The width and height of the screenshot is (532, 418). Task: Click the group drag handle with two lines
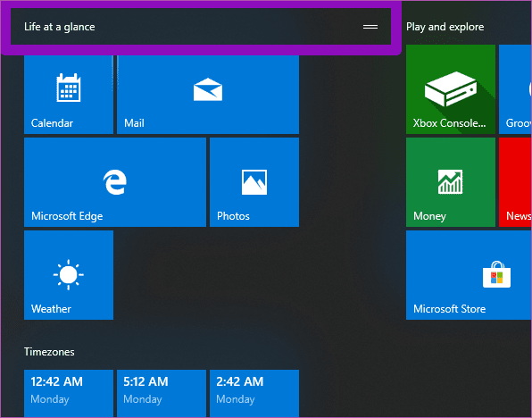point(370,27)
